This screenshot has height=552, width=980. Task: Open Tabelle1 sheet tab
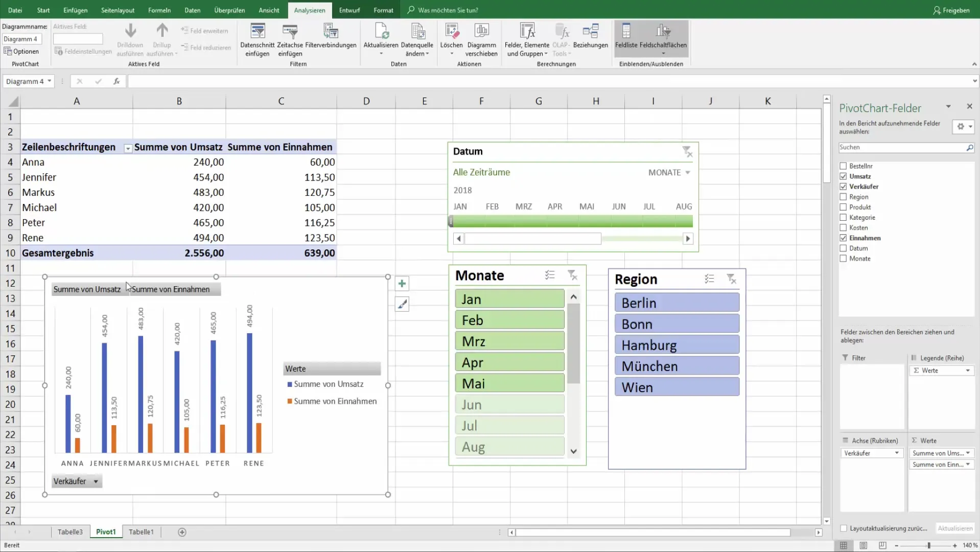pyautogui.click(x=141, y=532)
